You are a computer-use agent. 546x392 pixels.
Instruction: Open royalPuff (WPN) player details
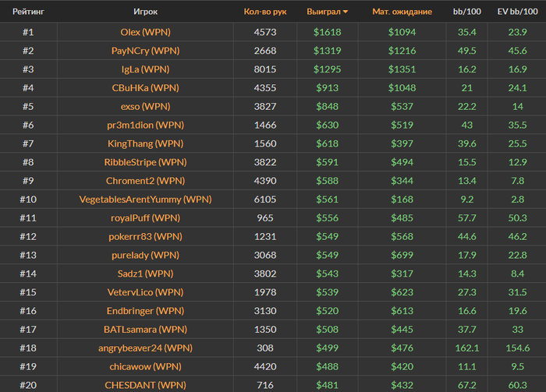[145, 218]
